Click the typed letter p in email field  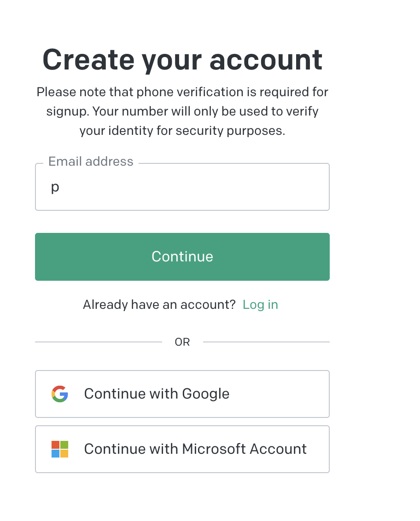[x=55, y=188]
